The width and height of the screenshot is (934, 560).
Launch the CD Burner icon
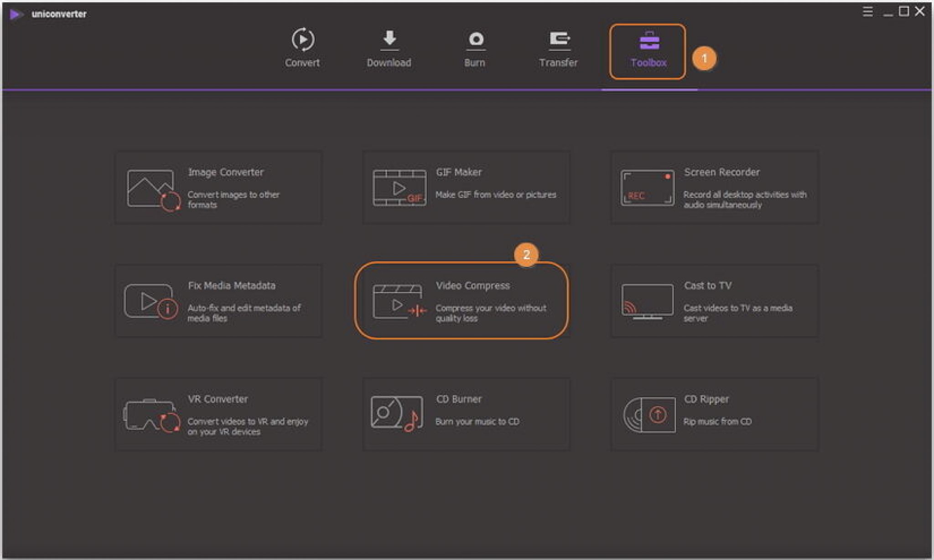[397, 414]
